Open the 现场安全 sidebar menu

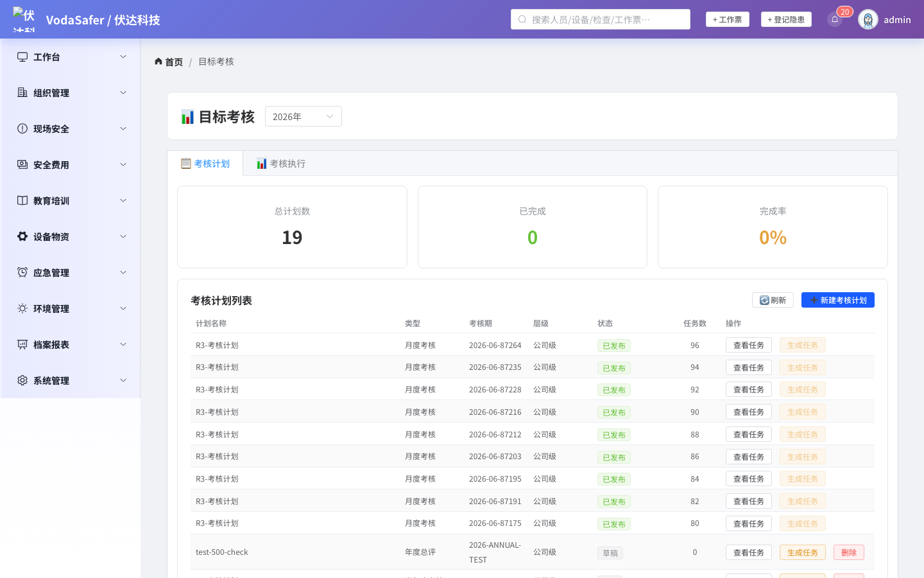(x=71, y=128)
